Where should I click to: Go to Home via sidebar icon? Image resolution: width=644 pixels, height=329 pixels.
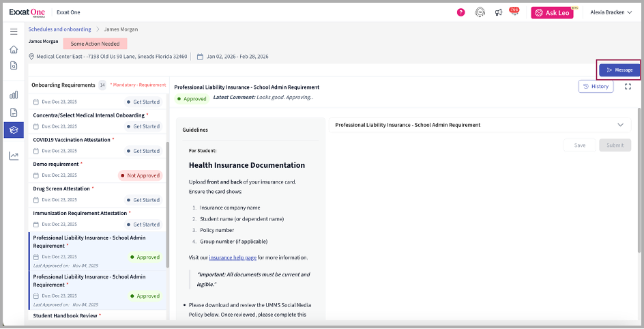14,49
